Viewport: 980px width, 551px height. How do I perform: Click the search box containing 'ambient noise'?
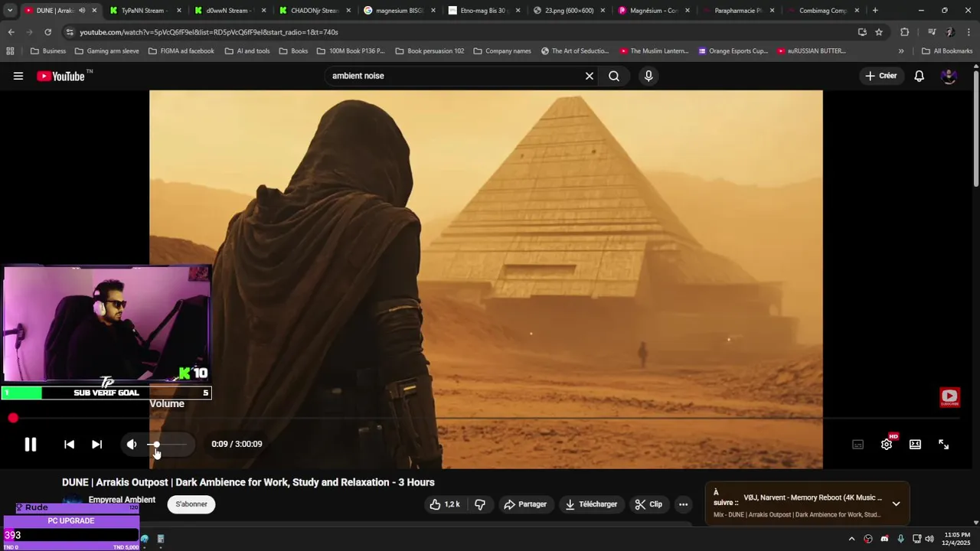[456, 76]
